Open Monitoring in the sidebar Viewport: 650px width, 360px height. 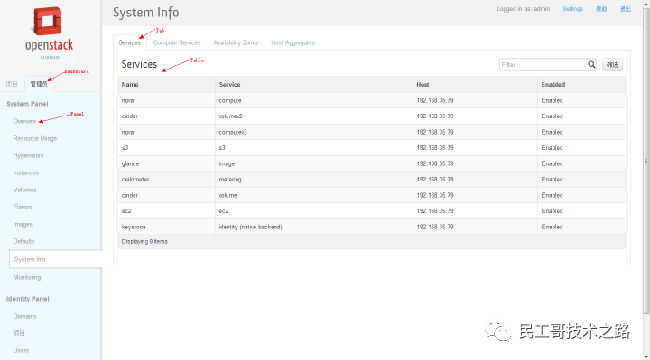(27, 277)
